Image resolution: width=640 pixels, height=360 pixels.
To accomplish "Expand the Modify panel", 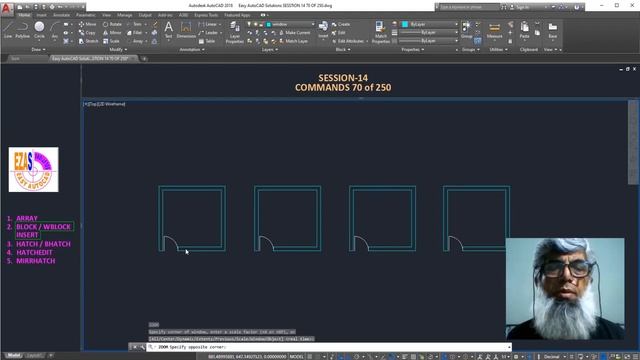I will 118,50.
